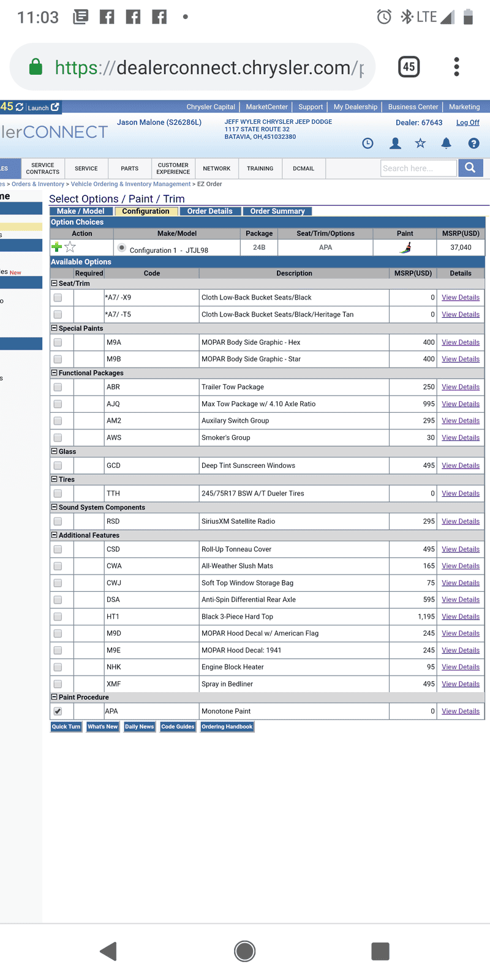The image size is (490, 980).
Task: Open the notifications bell icon
Action: (446, 143)
